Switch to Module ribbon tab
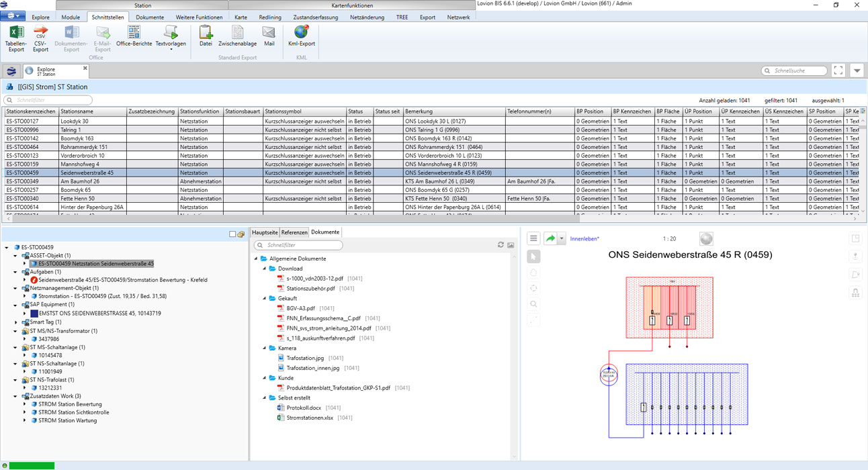The height and width of the screenshot is (470, 868). coord(71,17)
